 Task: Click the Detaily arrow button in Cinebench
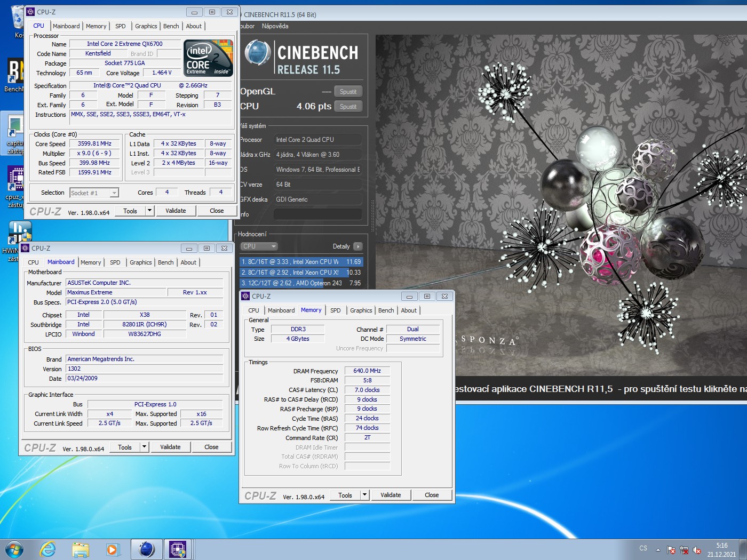[358, 246]
